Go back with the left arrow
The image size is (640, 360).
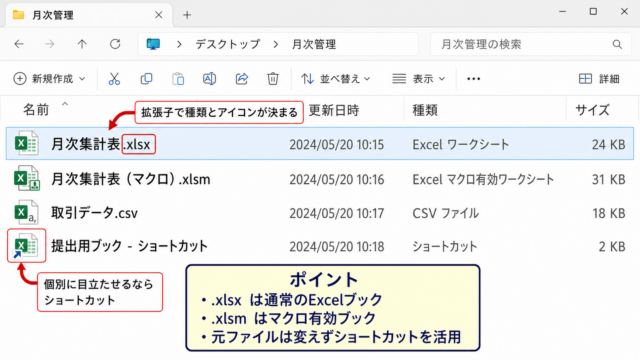click(x=19, y=44)
